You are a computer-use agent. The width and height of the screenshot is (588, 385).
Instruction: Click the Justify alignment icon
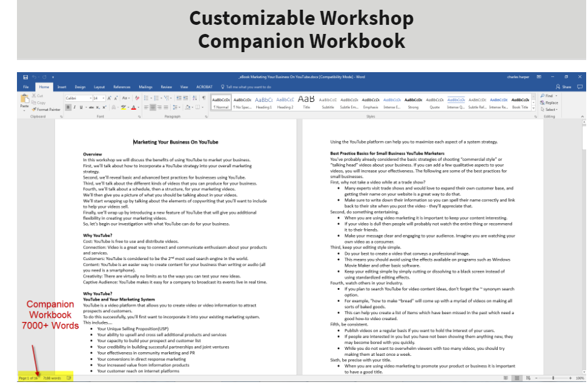point(166,107)
